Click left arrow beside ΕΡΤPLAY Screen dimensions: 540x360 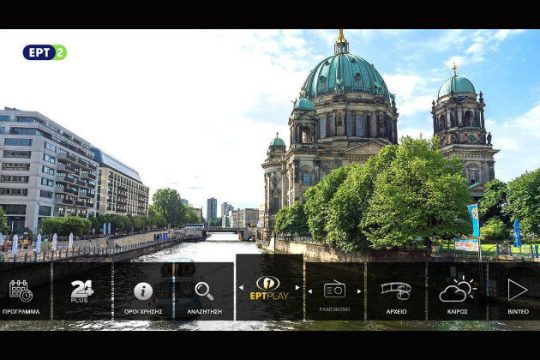pyautogui.click(x=241, y=287)
